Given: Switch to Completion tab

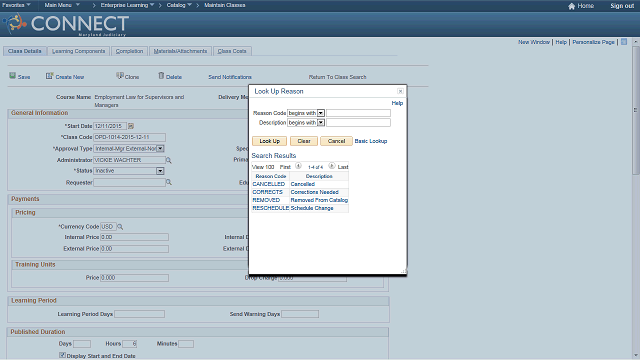Looking at the screenshot, I should [x=129, y=51].
